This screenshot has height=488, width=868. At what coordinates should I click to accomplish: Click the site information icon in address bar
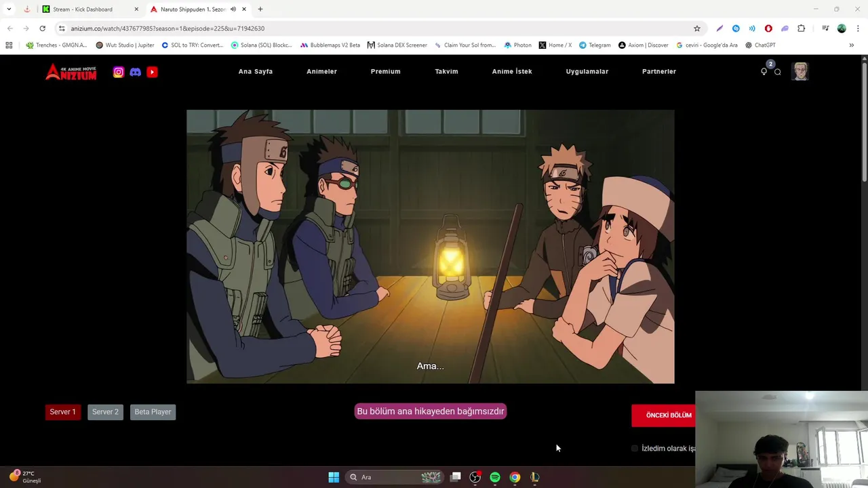click(x=62, y=28)
